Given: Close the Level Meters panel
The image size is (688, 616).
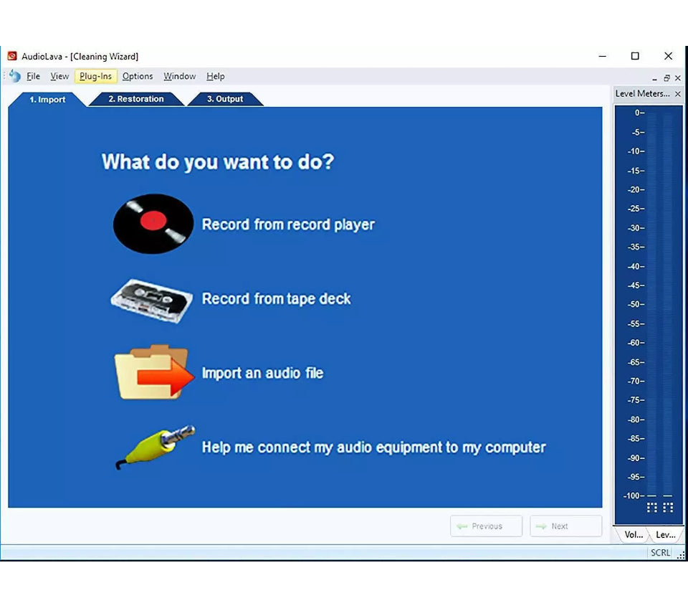Looking at the screenshot, I should (677, 94).
